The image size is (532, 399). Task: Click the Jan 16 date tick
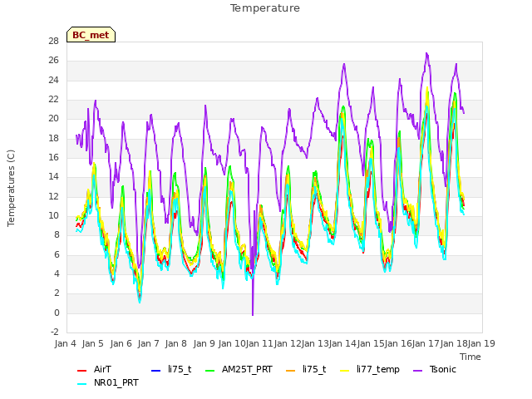(398, 343)
